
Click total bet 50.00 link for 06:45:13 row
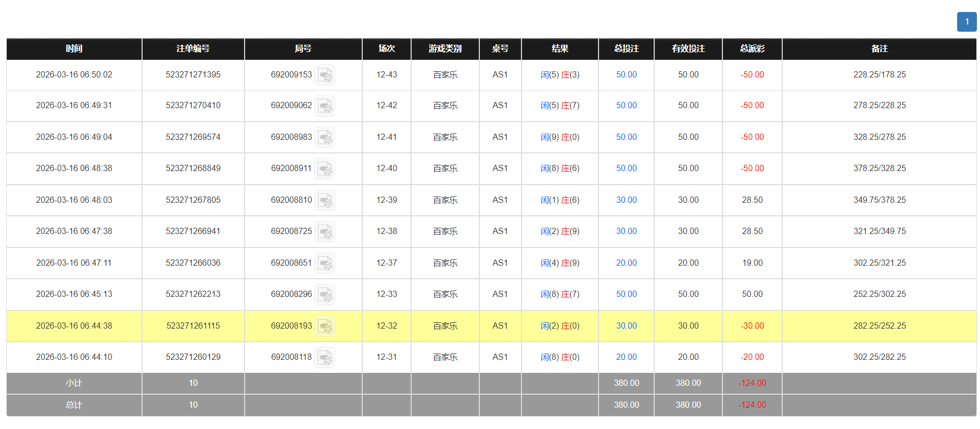[626, 294]
